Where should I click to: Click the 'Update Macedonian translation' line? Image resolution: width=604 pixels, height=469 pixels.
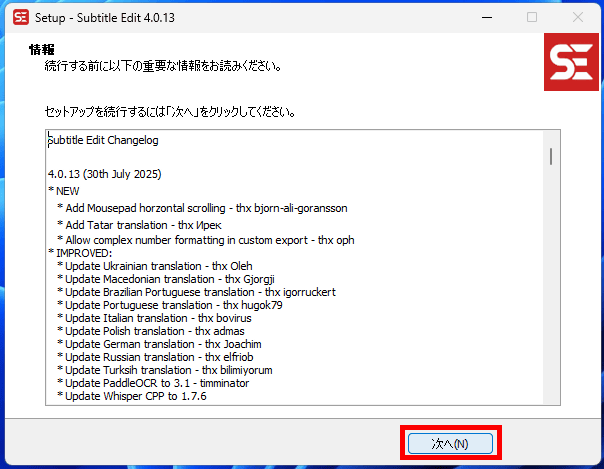(166, 279)
